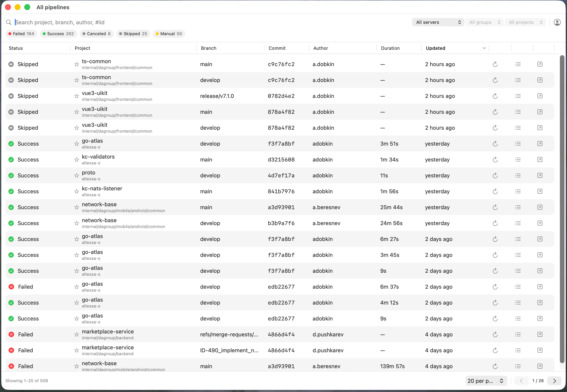The image size is (567, 392).
Task: Toggle sort order on Updated column
Action: (455, 48)
